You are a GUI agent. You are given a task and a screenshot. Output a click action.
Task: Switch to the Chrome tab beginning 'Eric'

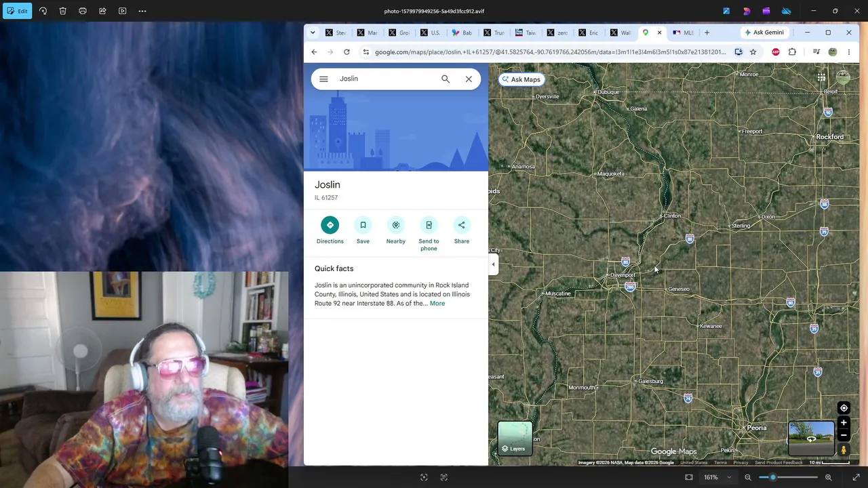click(x=588, y=33)
